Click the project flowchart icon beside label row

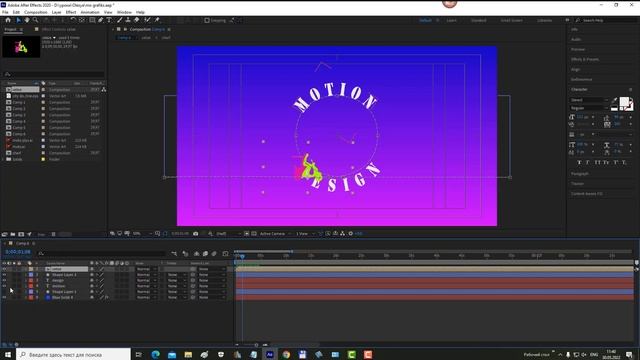104,89
